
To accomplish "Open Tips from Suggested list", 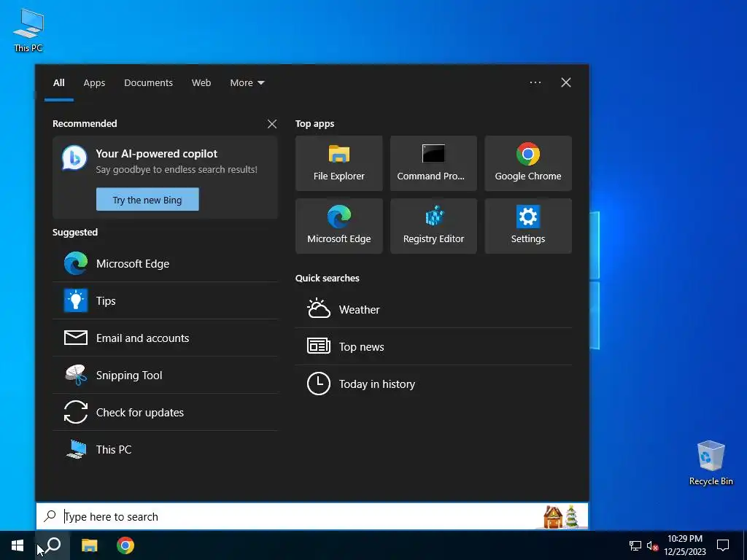I will [x=166, y=301].
